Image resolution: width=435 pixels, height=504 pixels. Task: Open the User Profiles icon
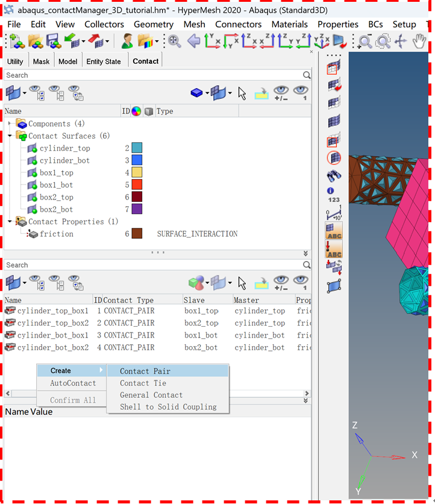(x=127, y=41)
